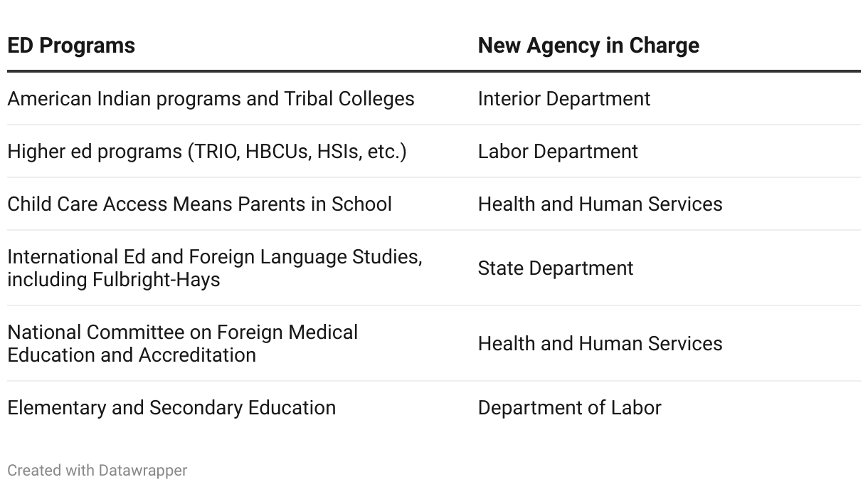868x487 pixels.
Task: Select International Ed and Foreign Language Studies
Action: 214,268
